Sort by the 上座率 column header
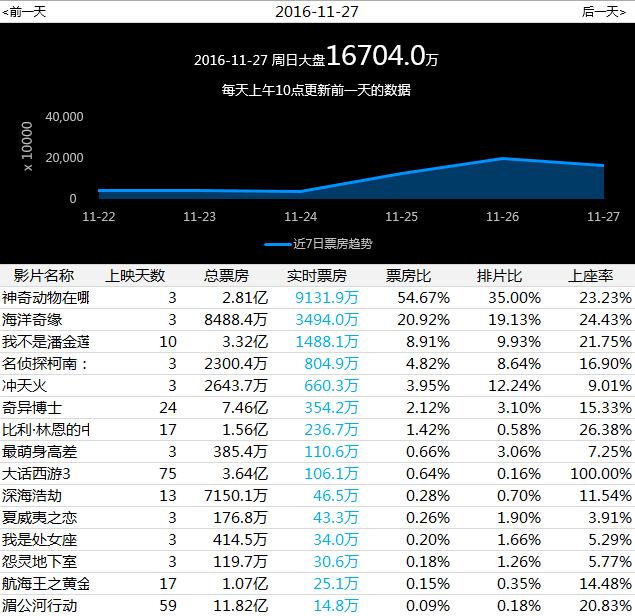Screen dimensions: 635x616 [x=591, y=276]
